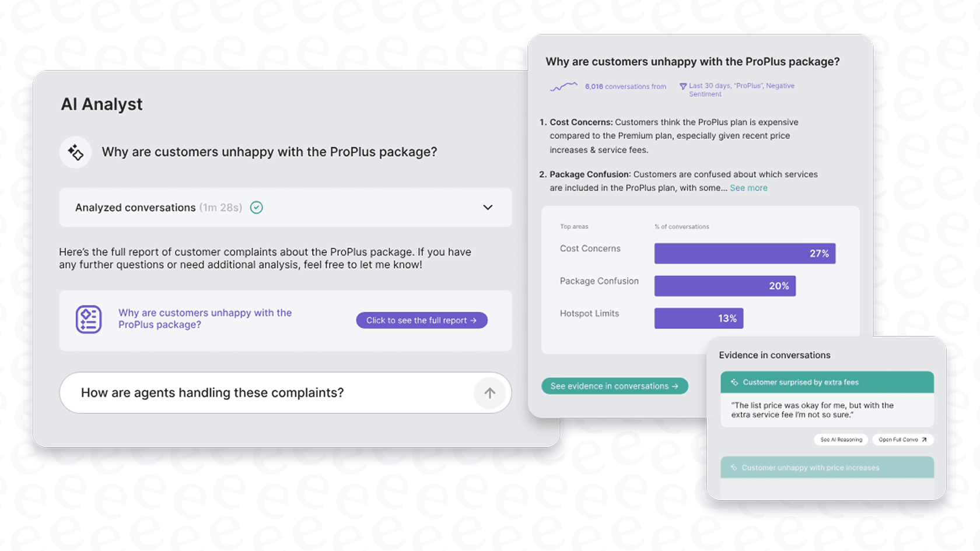Open Full Convo for the extra fees quote
Screen dimensions: 980x551
[x=902, y=440]
